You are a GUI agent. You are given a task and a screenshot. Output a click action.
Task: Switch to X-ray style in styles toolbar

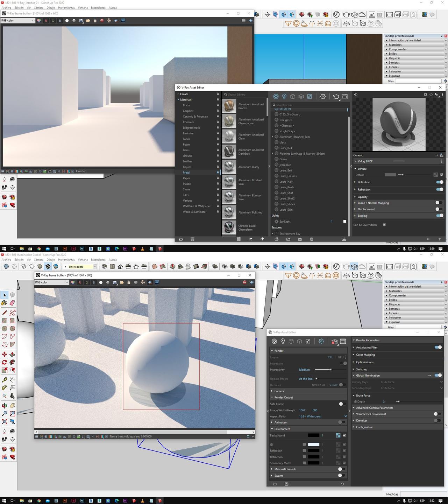[x=6, y=266]
